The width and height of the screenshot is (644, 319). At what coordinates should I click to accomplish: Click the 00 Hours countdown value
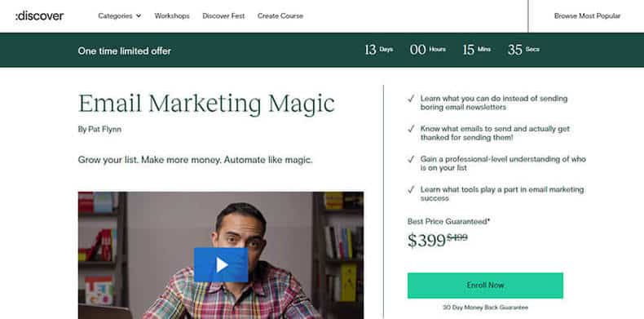pos(427,50)
